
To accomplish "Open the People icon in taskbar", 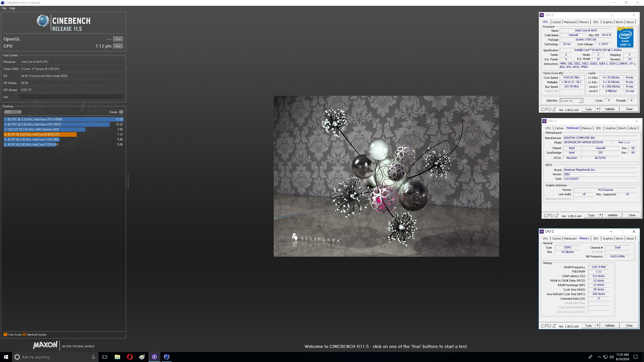I will 590,357.
